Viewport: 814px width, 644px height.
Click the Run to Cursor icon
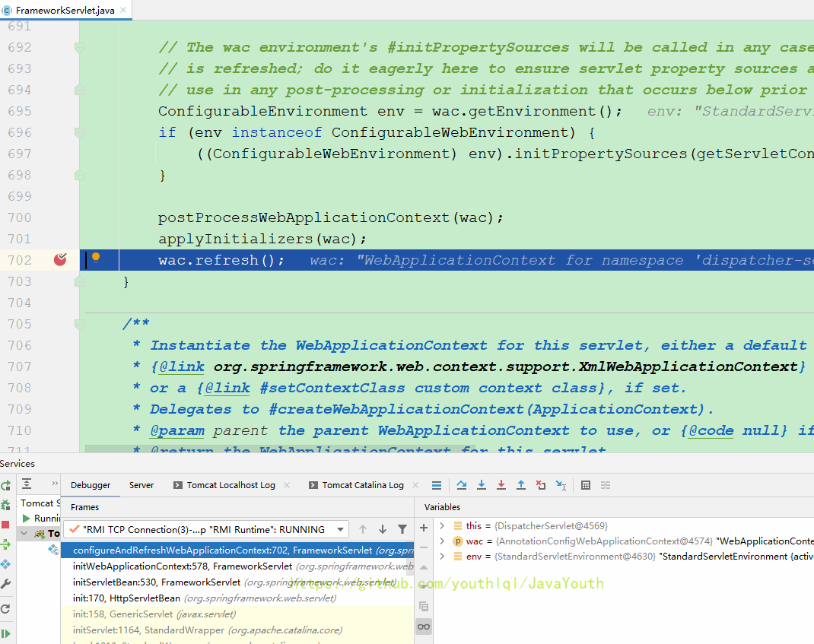[561, 485]
